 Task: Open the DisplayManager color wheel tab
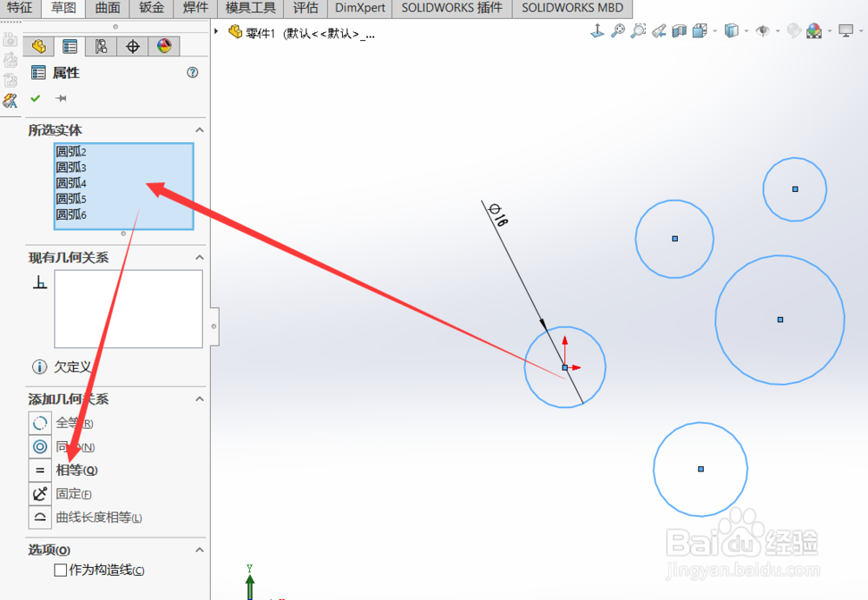tap(164, 47)
